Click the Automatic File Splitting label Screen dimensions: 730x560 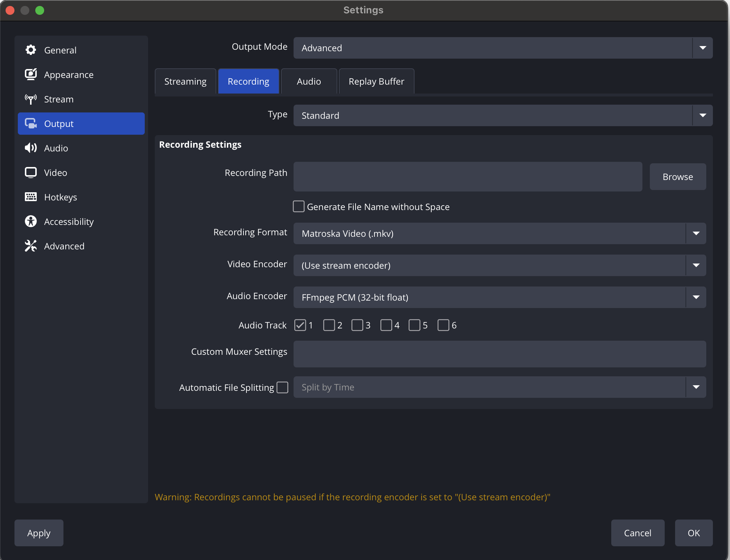click(x=226, y=387)
